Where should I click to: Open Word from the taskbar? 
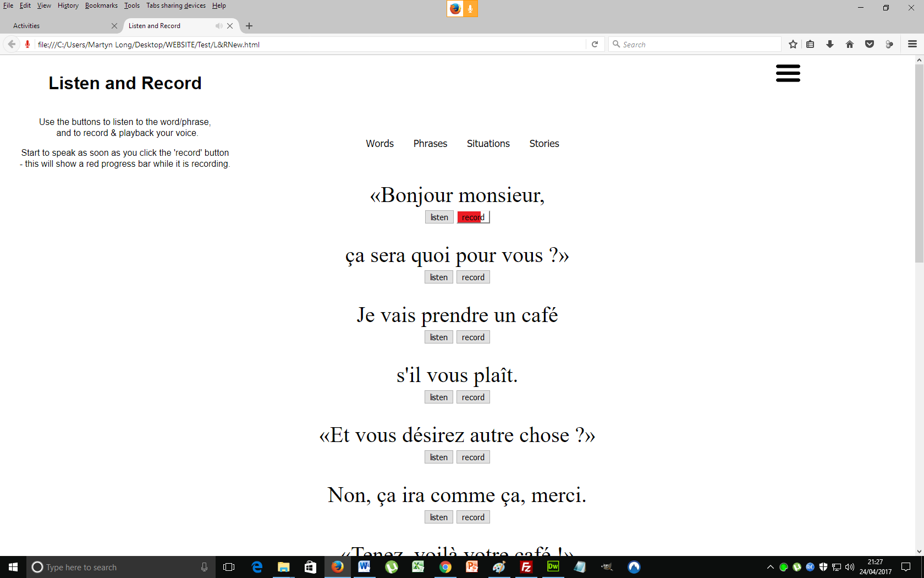pos(364,567)
